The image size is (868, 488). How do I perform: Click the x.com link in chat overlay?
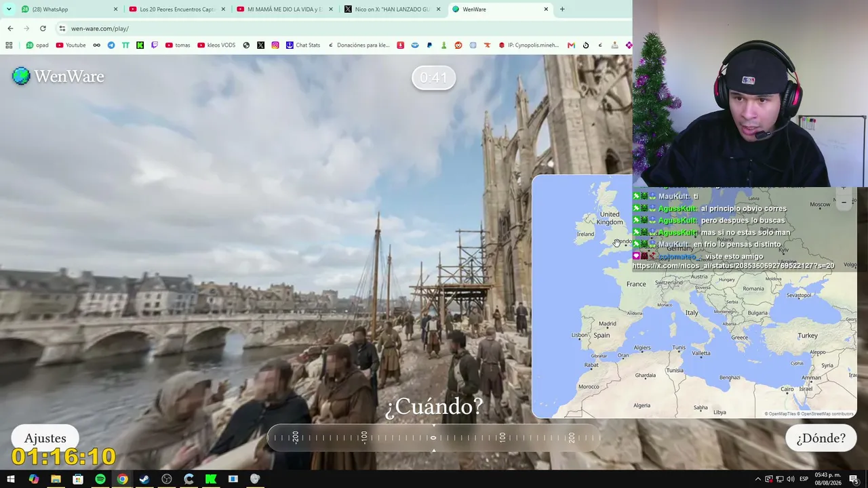[734, 266]
